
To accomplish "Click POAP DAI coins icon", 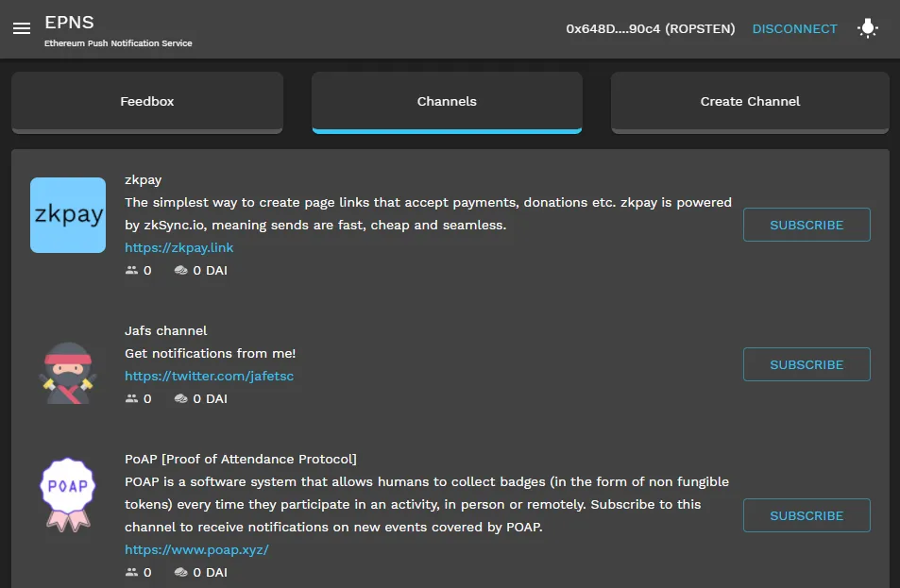I will pos(181,573).
